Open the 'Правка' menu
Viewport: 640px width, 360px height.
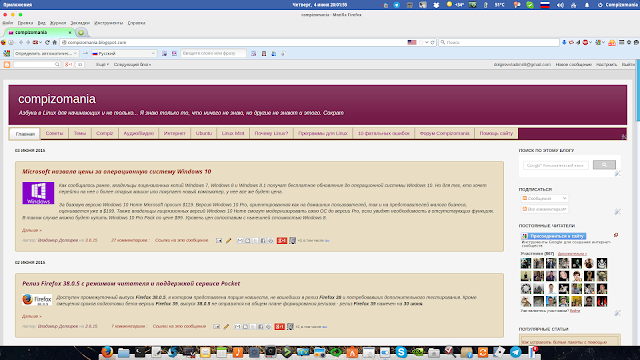pos(25,23)
